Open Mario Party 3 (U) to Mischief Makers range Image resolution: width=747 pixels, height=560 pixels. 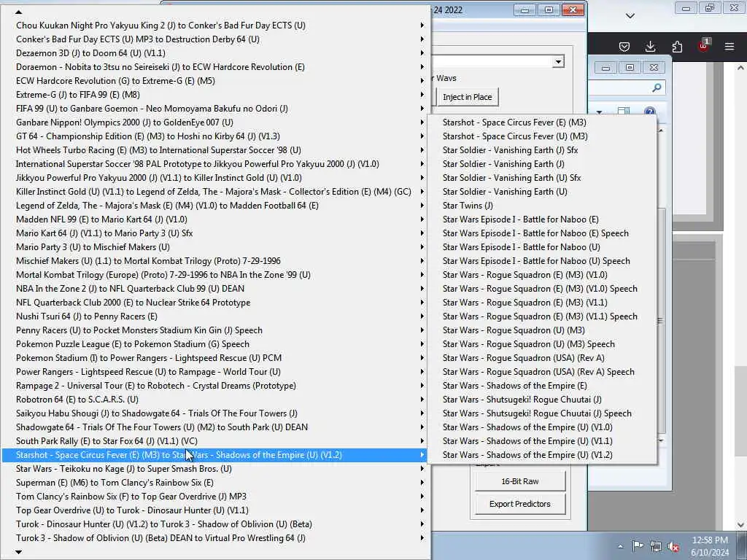click(216, 247)
